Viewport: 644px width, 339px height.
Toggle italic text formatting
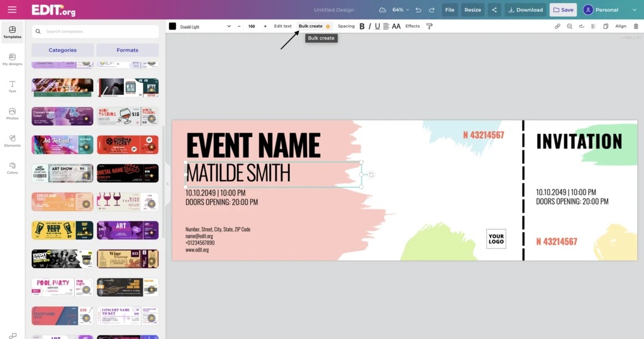pyautogui.click(x=369, y=26)
